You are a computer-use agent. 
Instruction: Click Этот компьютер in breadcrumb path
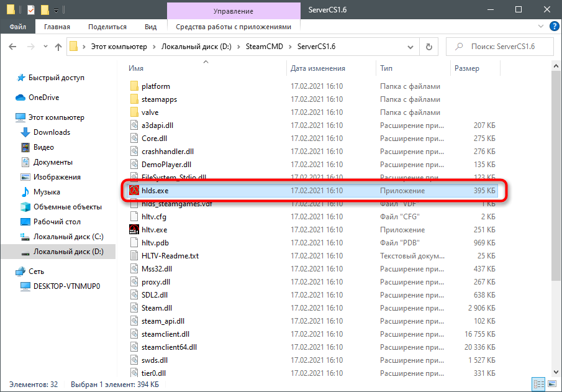(119, 47)
